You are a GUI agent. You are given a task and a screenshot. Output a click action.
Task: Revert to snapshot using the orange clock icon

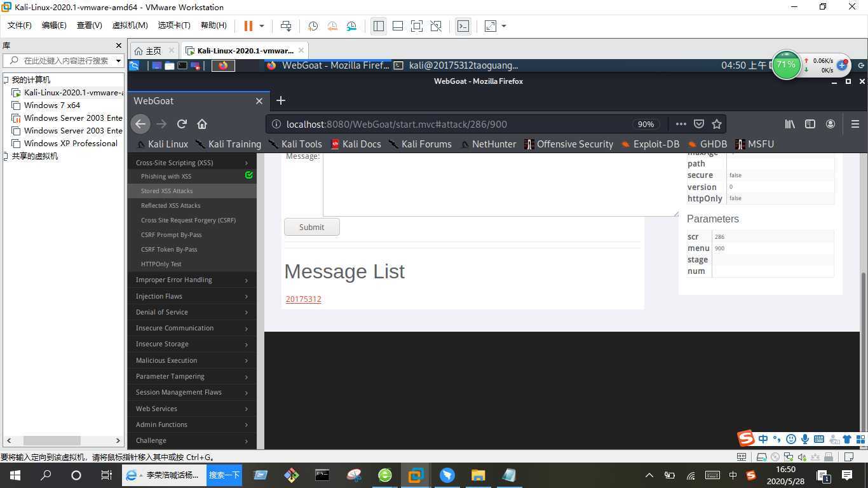[x=332, y=26]
